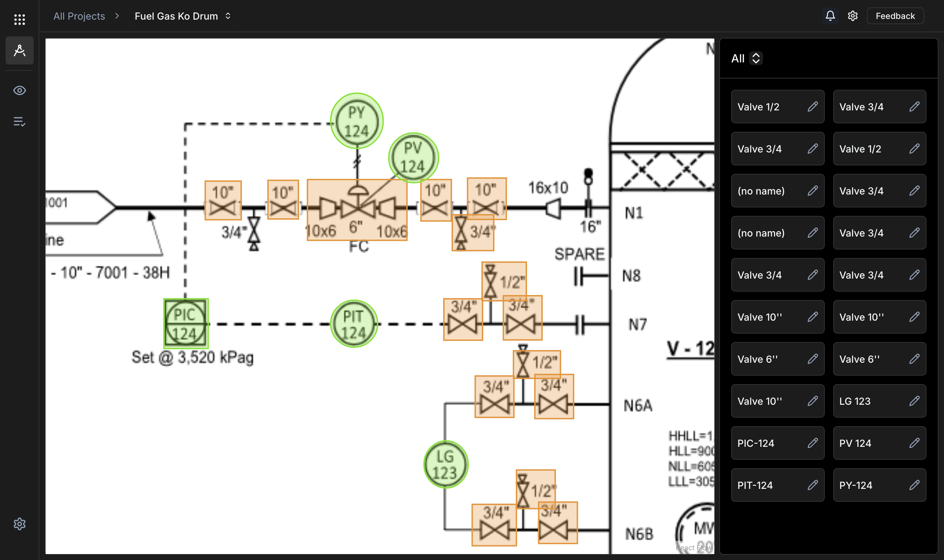Select the drafting compass tool in sidebar
The image size is (944, 560).
point(19,50)
